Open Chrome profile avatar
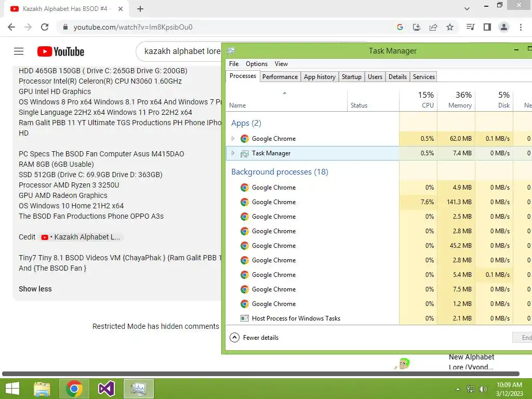The height and width of the screenshot is (399, 532). click(x=504, y=27)
